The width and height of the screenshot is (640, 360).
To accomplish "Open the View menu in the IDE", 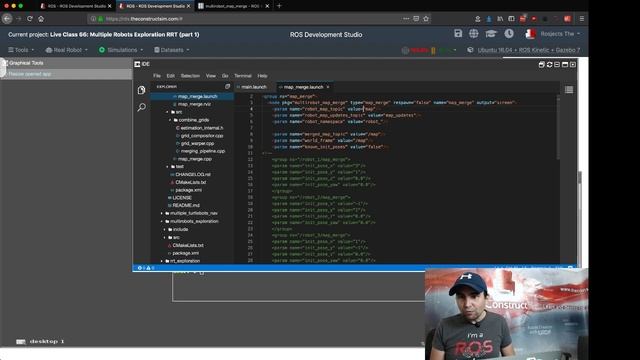I will (x=211, y=76).
